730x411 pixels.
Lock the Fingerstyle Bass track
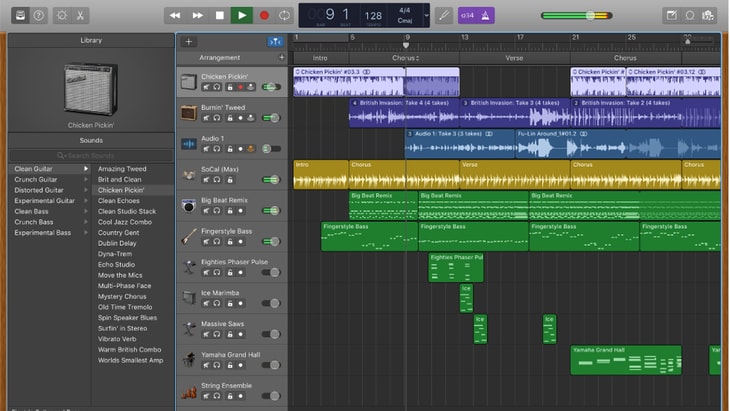pos(230,242)
